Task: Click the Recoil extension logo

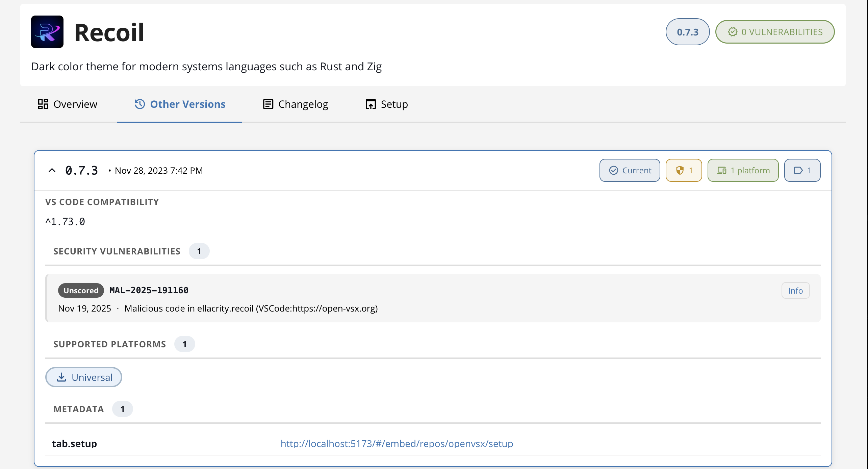Action: point(47,32)
